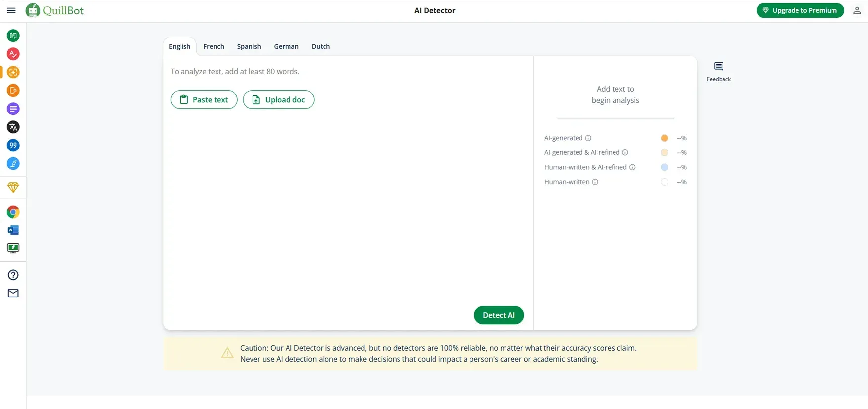Click the Paste text button
This screenshot has width=868, height=409.
(204, 100)
